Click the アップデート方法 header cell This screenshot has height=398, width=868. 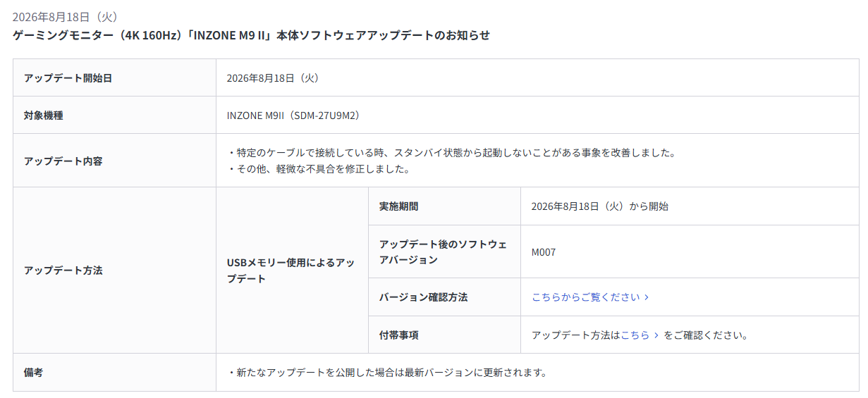114,270
